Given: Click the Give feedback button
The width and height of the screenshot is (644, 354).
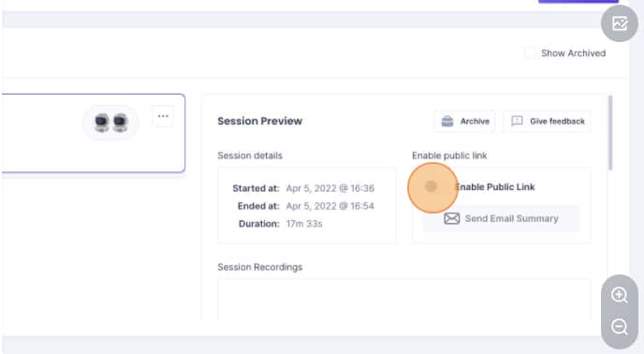Looking at the screenshot, I should pos(547,122).
